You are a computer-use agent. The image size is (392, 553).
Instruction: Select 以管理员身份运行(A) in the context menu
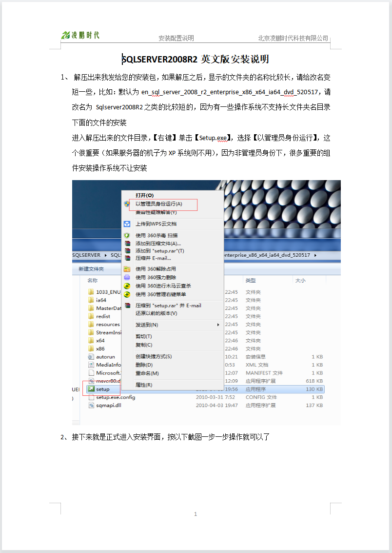159,204
